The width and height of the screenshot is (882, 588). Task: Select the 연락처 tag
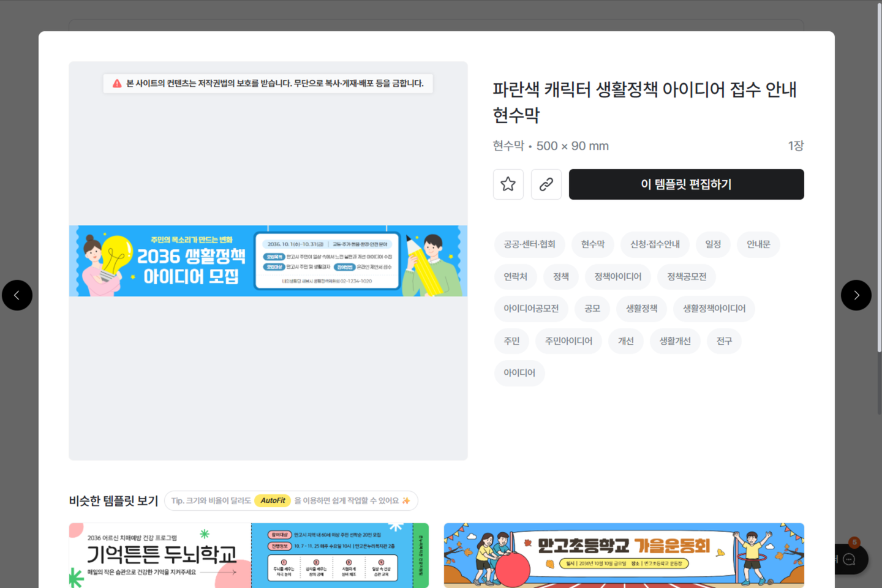(515, 277)
